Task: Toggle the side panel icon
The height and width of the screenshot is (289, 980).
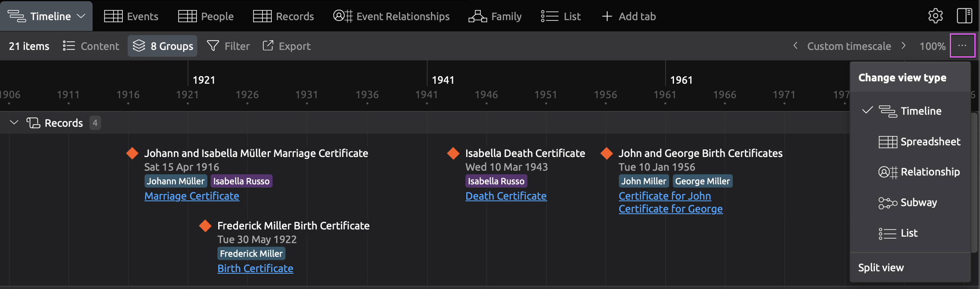Action: (x=964, y=16)
